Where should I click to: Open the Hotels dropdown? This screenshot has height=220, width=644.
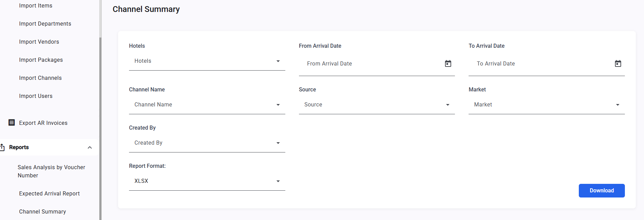(207, 61)
